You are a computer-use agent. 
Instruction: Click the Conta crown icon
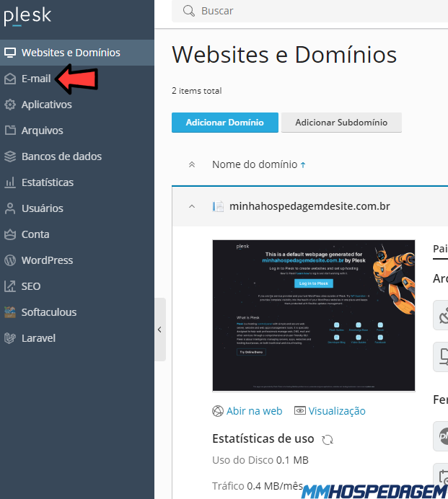[10, 234]
